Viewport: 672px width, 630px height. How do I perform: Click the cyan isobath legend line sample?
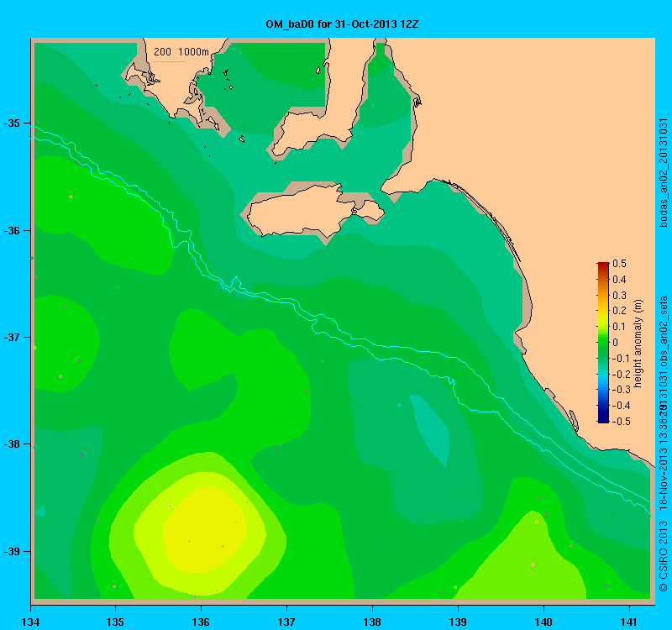coord(170,61)
